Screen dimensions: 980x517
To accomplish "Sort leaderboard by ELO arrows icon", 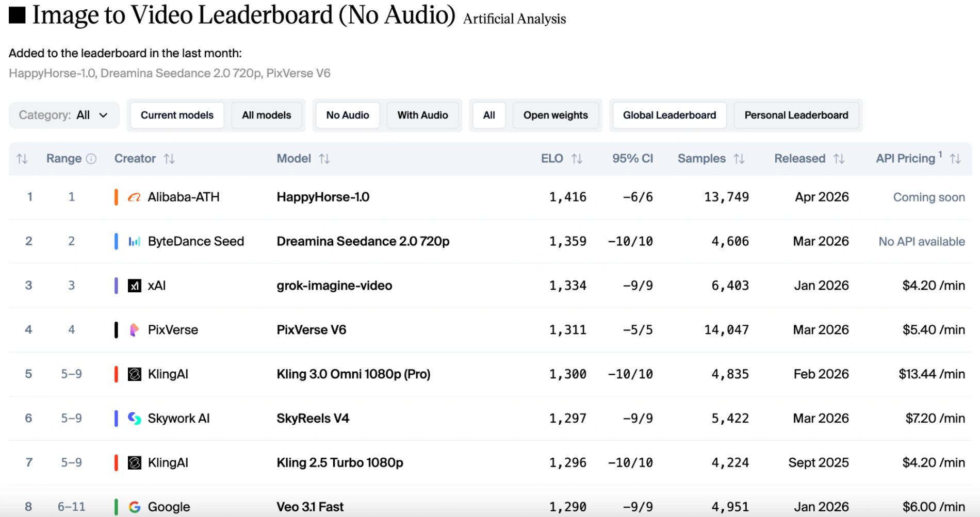I will (x=577, y=159).
